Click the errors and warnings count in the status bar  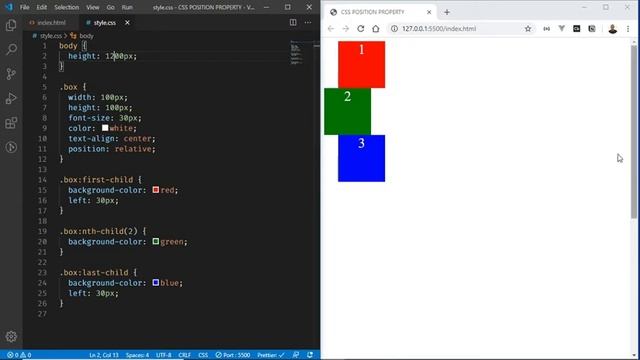19,355
